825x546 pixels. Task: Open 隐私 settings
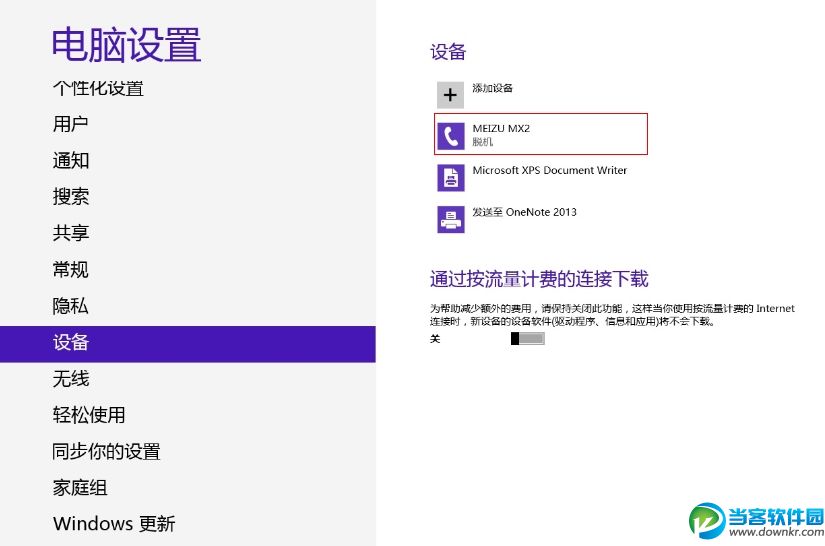tap(71, 306)
